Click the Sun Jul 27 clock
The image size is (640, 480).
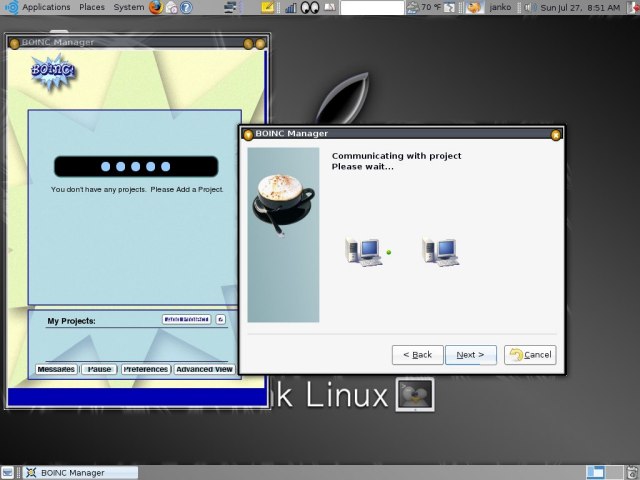click(x=580, y=7)
